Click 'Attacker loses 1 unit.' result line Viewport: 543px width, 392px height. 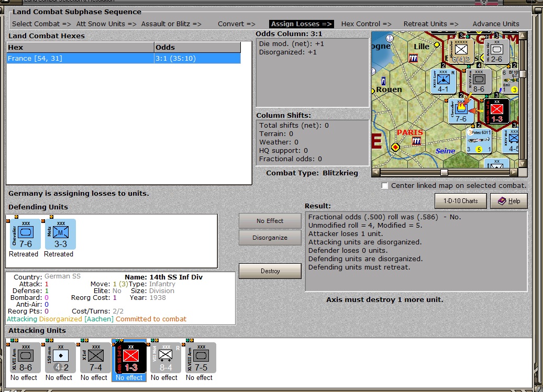(346, 233)
